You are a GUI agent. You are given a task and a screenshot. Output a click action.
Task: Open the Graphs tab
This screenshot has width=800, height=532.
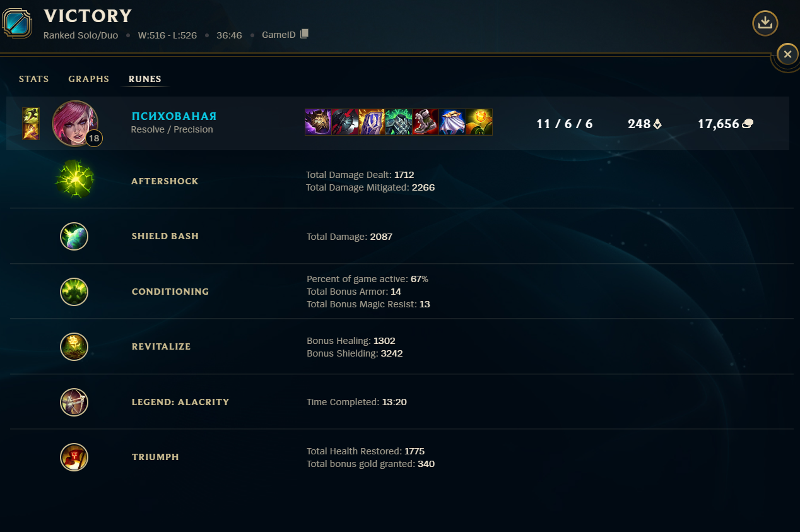tap(89, 79)
